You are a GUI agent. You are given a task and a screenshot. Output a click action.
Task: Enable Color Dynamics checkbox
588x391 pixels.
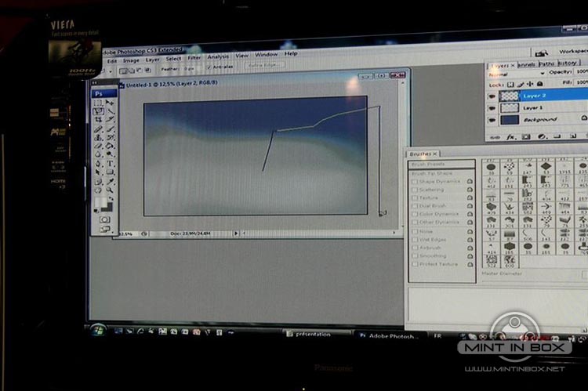click(415, 215)
